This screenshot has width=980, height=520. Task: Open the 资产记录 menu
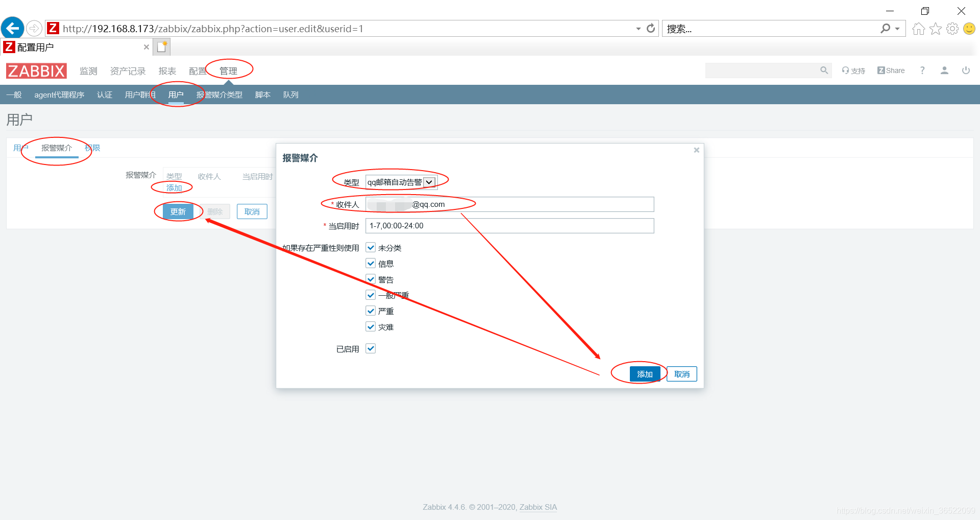point(128,71)
